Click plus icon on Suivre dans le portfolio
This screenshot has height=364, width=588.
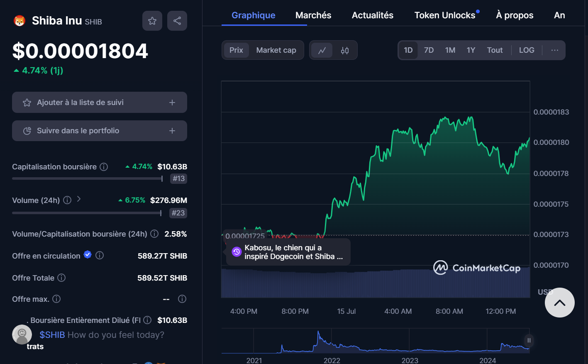[172, 131]
